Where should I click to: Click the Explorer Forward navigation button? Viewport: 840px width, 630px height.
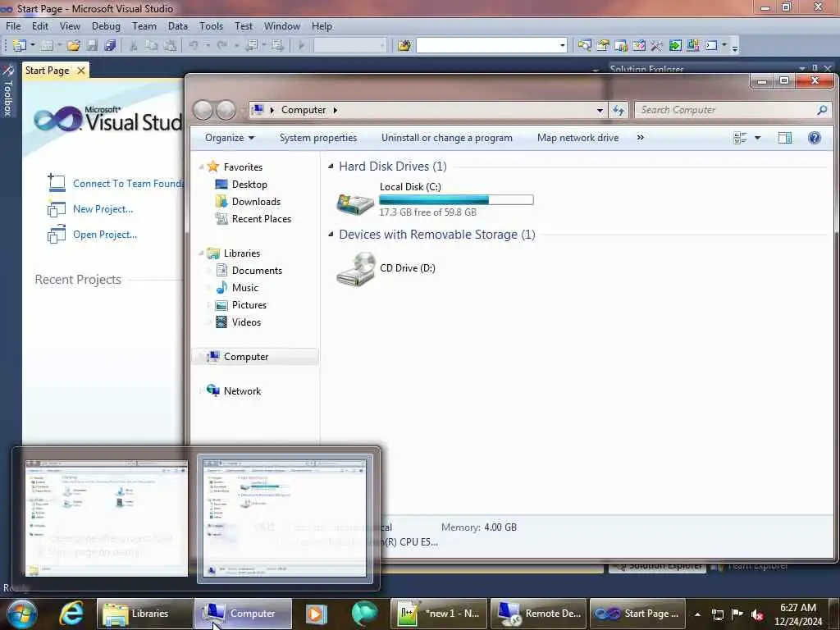coord(226,110)
